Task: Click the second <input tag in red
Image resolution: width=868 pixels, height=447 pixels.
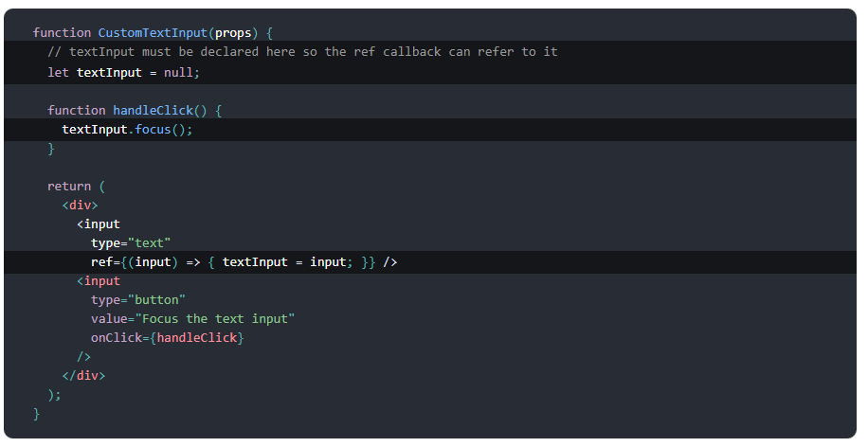Action: click(99, 281)
